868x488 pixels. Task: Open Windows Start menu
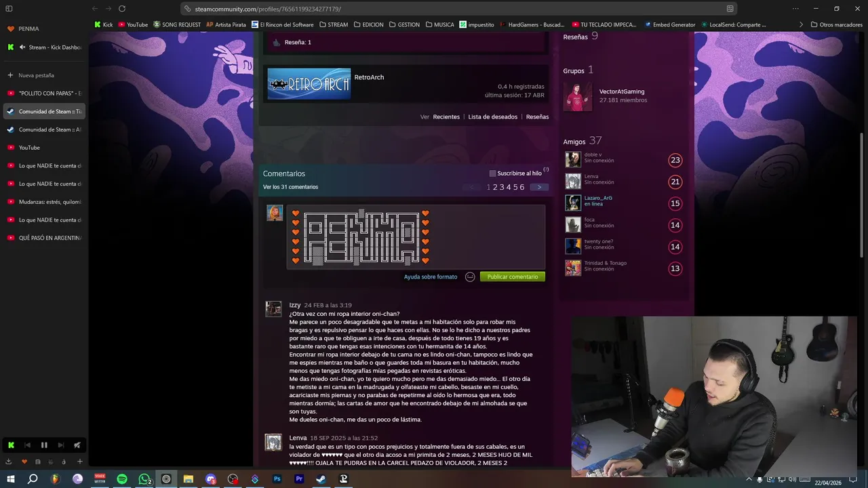coord(10,479)
